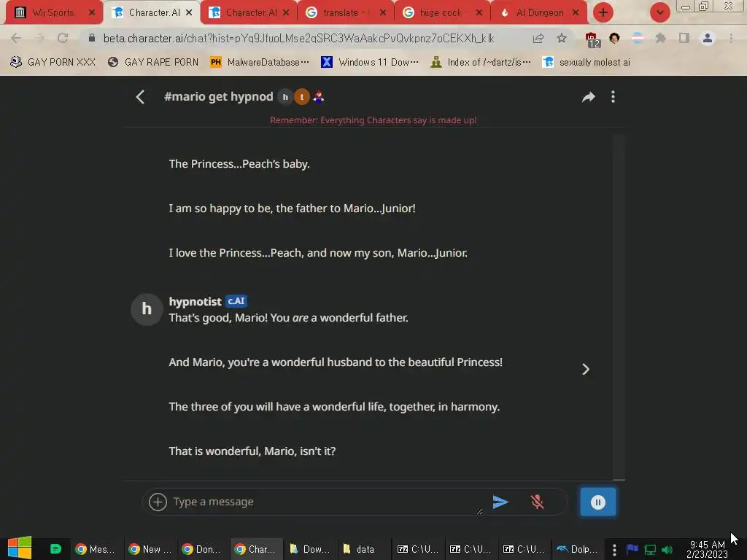Click the beta.character.ai address bar
Viewport: 747px width, 560px height.
(x=298, y=38)
